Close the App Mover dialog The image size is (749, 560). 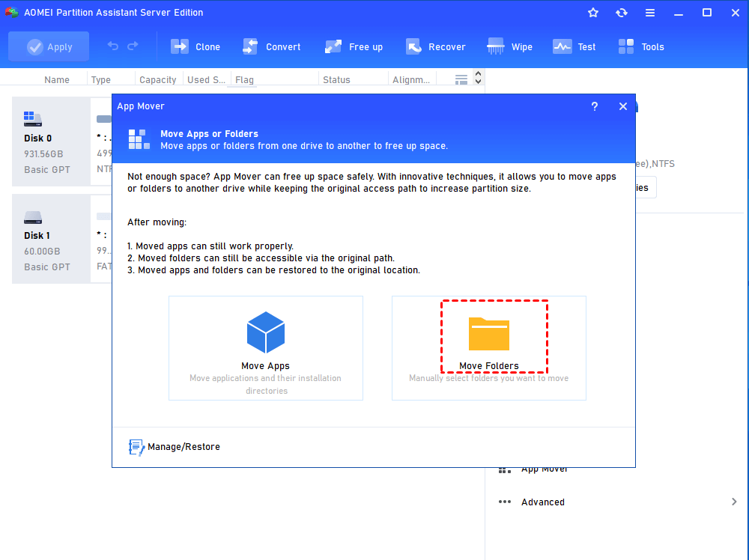(x=623, y=106)
